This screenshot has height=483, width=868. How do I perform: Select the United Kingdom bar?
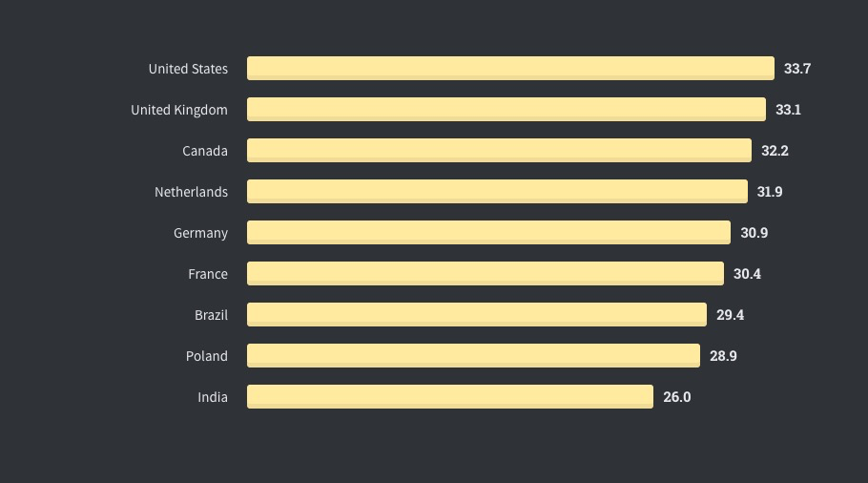pyautogui.click(x=506, y=110)
